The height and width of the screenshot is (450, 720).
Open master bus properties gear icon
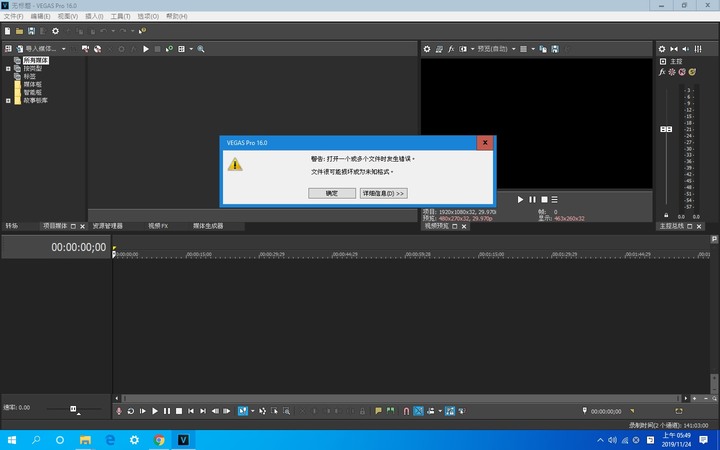tap(662, 49)
